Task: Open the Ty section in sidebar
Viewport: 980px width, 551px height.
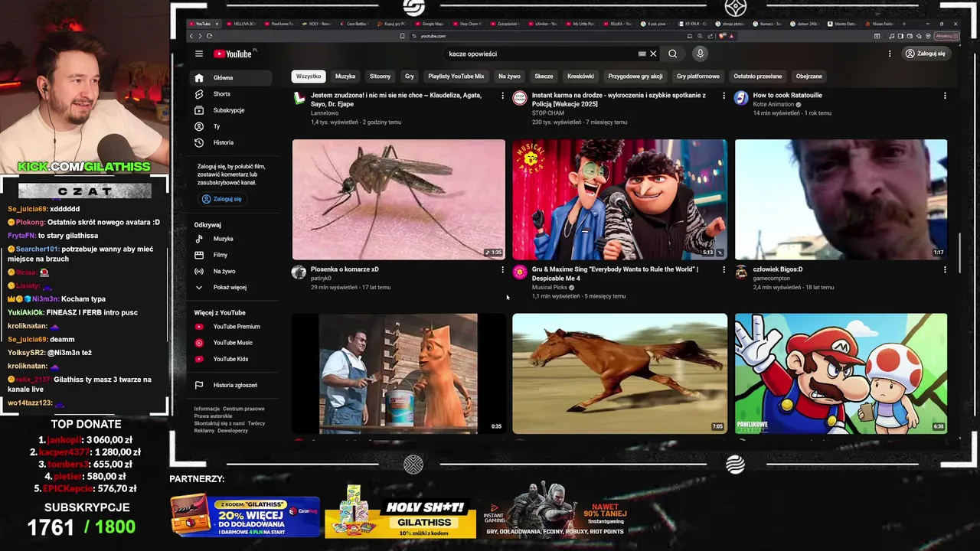Action: 230,126
